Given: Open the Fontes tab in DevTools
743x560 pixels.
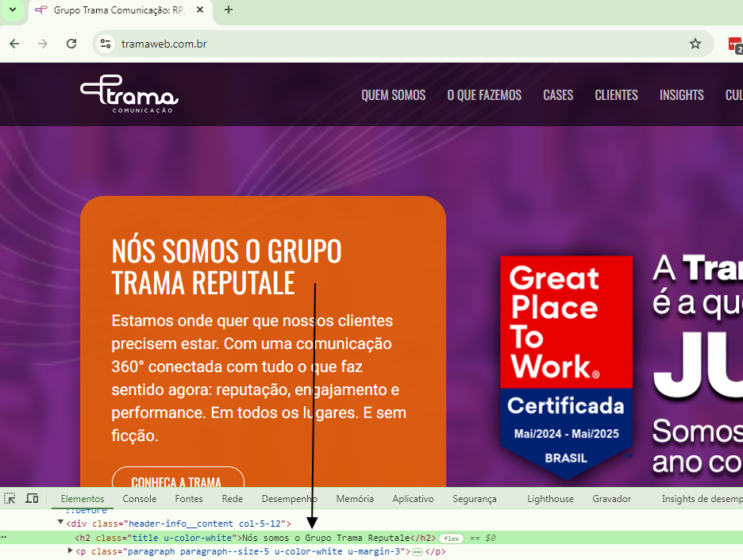Looking at the screenshot, I should click(189, 499).
